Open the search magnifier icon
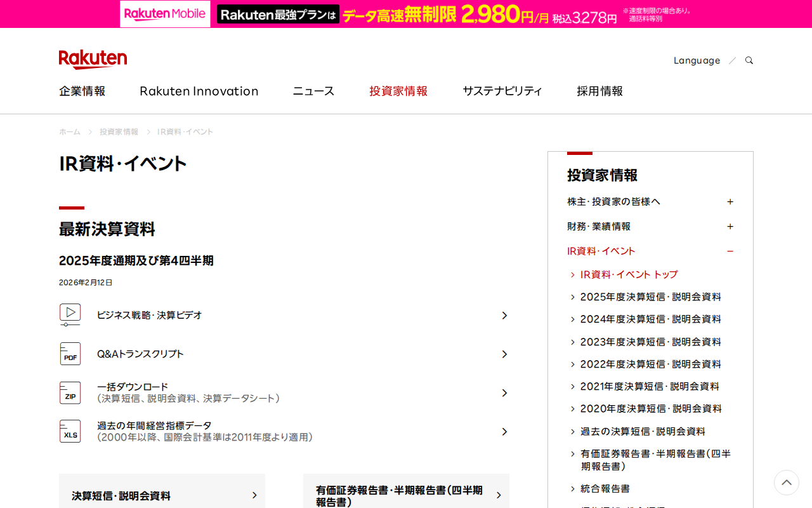Screen dimensions: 812x508 pos(749,60)
